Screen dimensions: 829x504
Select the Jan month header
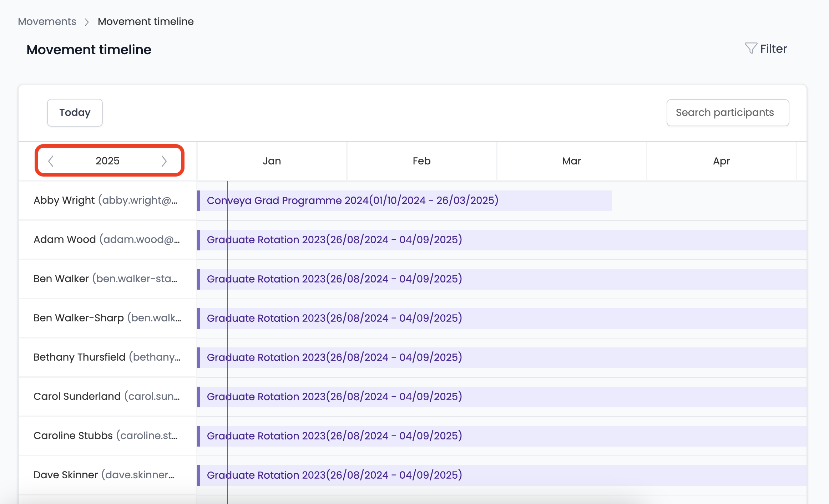[x=272, y=161]
